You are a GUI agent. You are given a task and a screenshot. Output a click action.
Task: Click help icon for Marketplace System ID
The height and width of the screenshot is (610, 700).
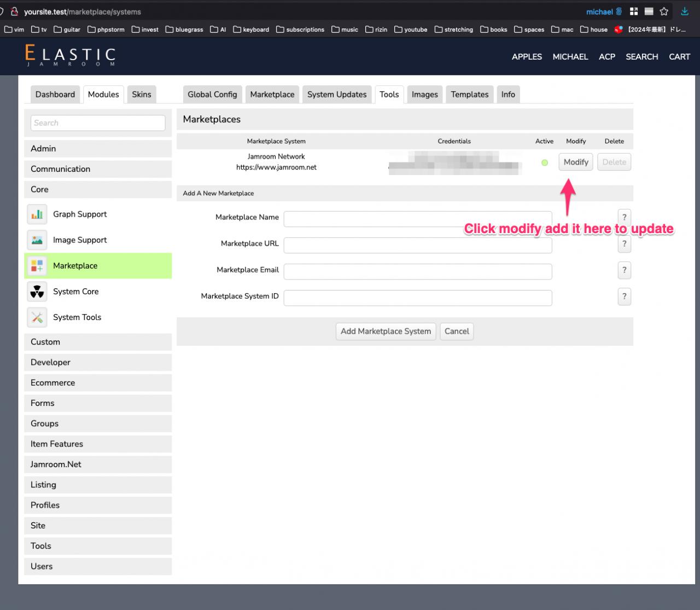pos(624,297)
